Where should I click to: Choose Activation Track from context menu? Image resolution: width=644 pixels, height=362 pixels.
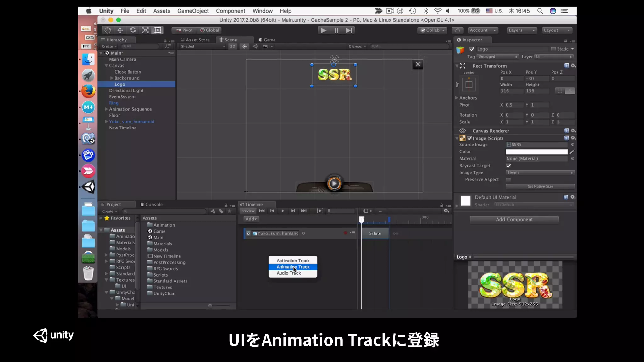293,261
